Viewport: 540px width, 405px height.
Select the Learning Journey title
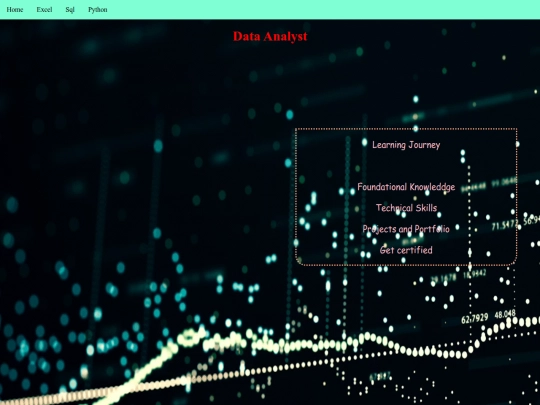coord(406,145)
